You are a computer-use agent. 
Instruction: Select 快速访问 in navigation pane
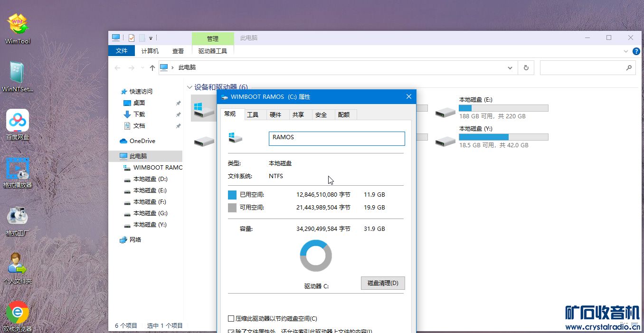click(141, 92)
